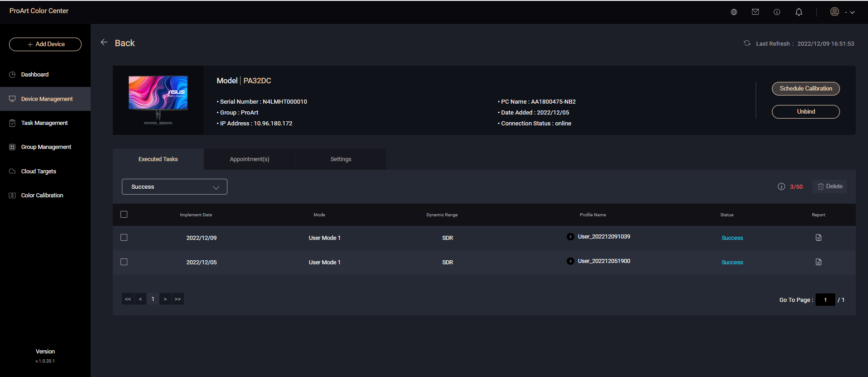
Task: Open the Success status filter dropdown
Action: (174, 187)
